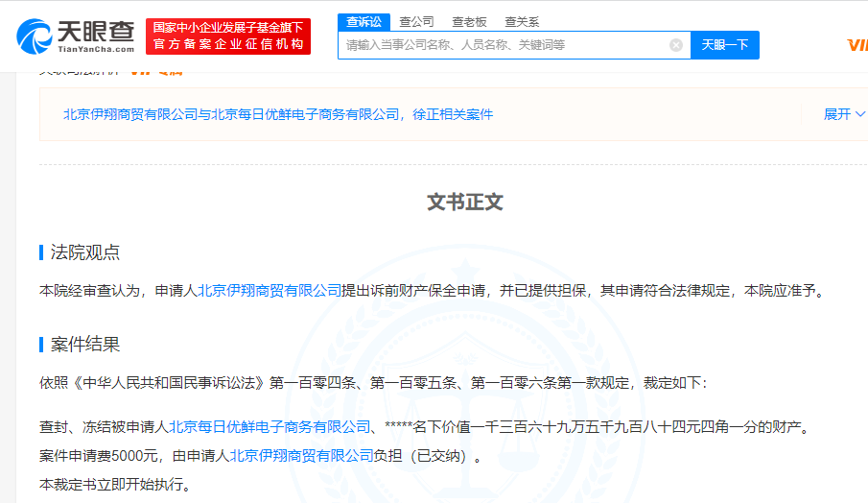The width and height of the screenshot is (868, 503).
Task: Click the 法院观点 section heading
Action: point(84,252)
